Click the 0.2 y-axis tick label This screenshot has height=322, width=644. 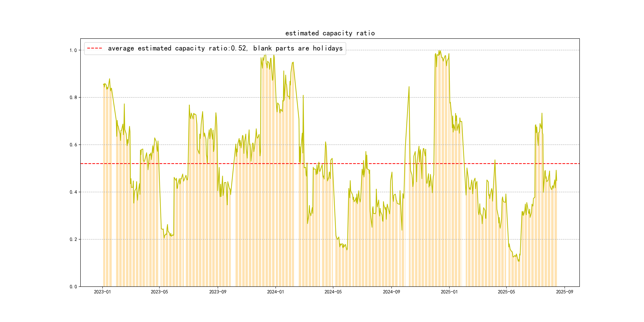(x=73, y=239)
